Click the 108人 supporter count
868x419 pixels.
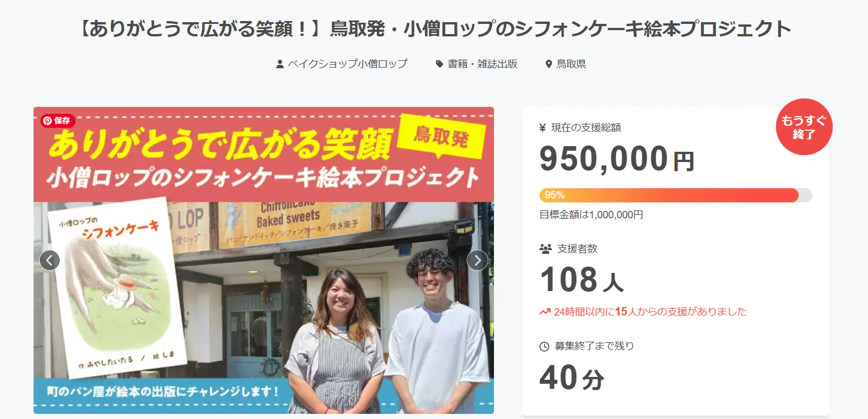point(582,280)
